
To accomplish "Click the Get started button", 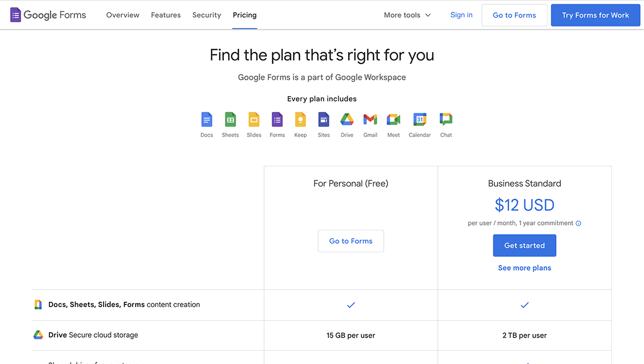I will click(x=524, y=245).
